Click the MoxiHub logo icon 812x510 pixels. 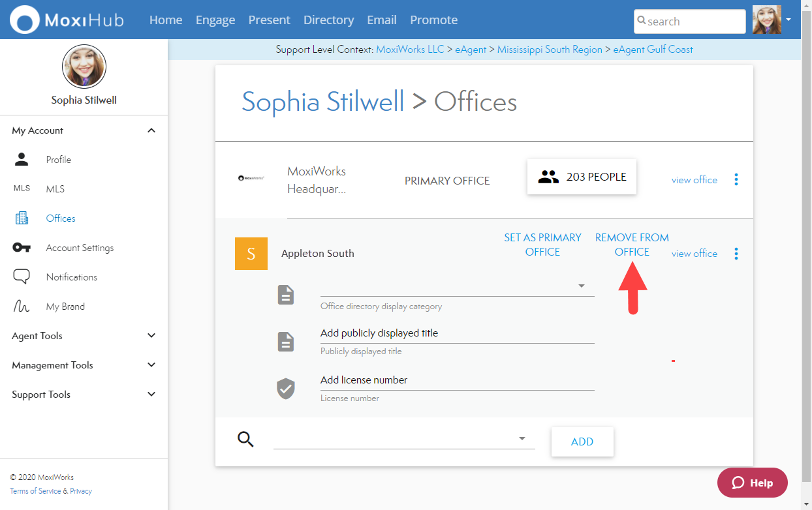(x=25, y=20)
